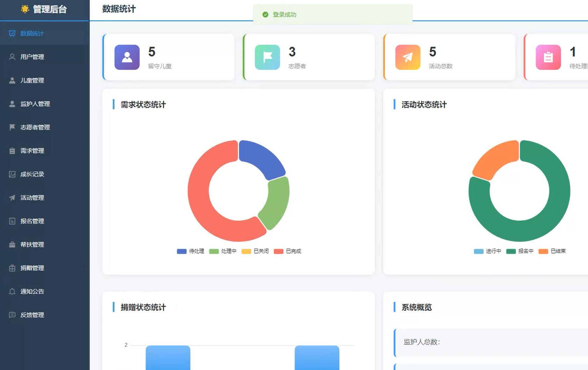The height and width of the screenshot is (370, 588).
Task: Click the message icon for 反馈管理
Action: point(12,315)
